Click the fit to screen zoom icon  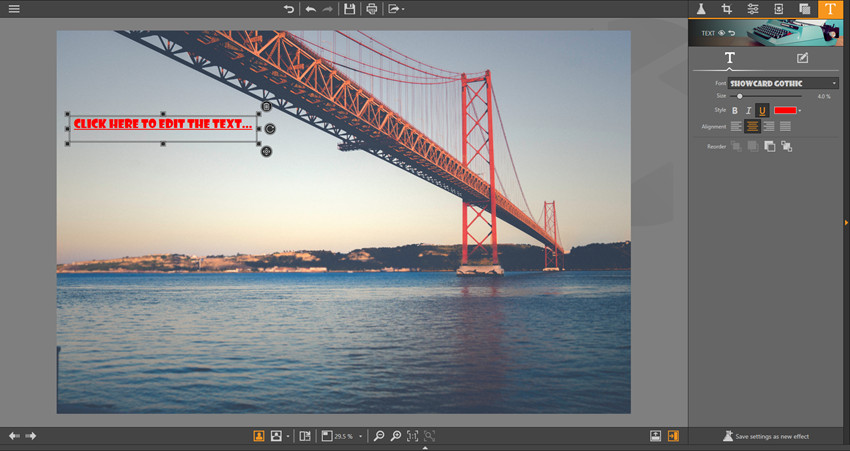pyautogui.click(x=429, y=436)
